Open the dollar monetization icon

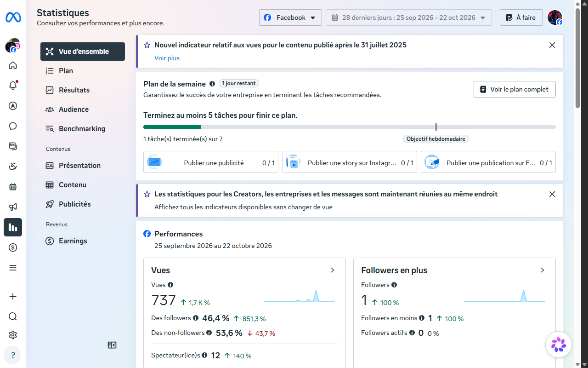point(13,247)
